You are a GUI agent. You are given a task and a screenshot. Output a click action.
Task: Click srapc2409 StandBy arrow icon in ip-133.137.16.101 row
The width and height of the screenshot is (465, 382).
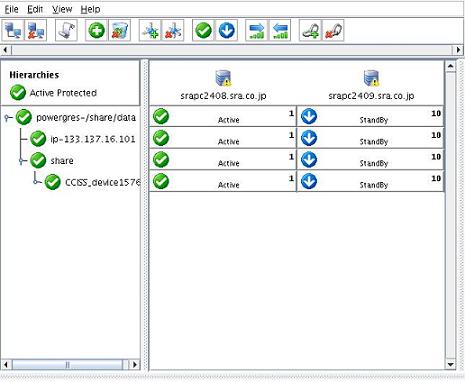click(x=309, y=138)
